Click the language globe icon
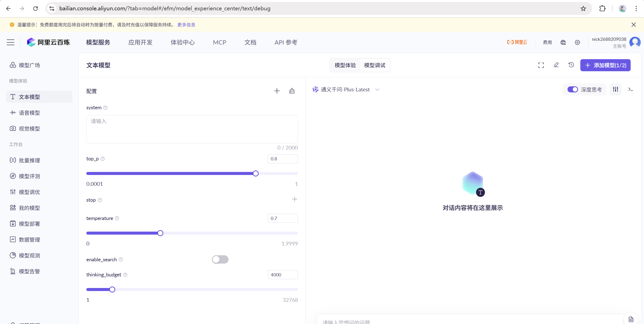Viewport: 644px width, 324px height. point(563,42)
